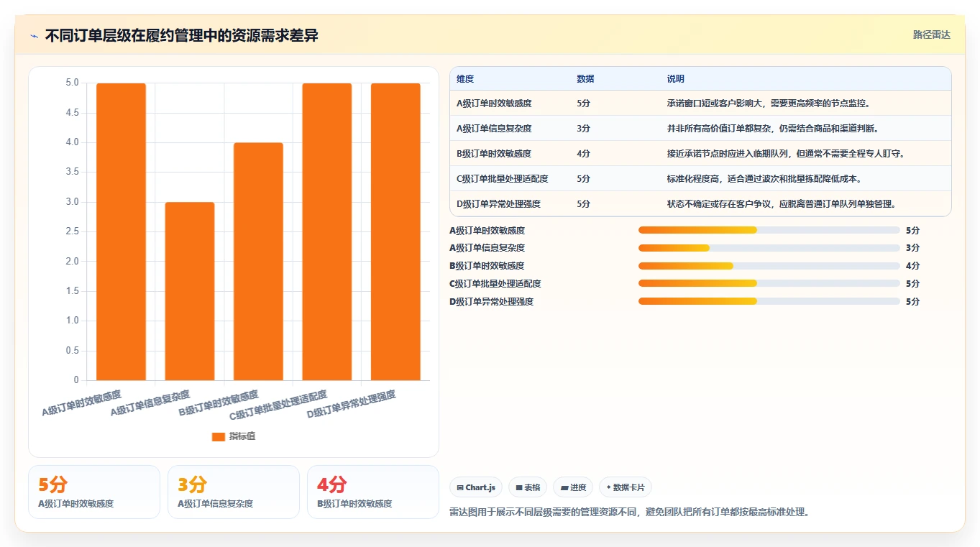Viewport: 980px width, 547px height.
Task: Click the footer note starting 雷达图用于展示
Action: pyautogui.click(x=630, y=512)
